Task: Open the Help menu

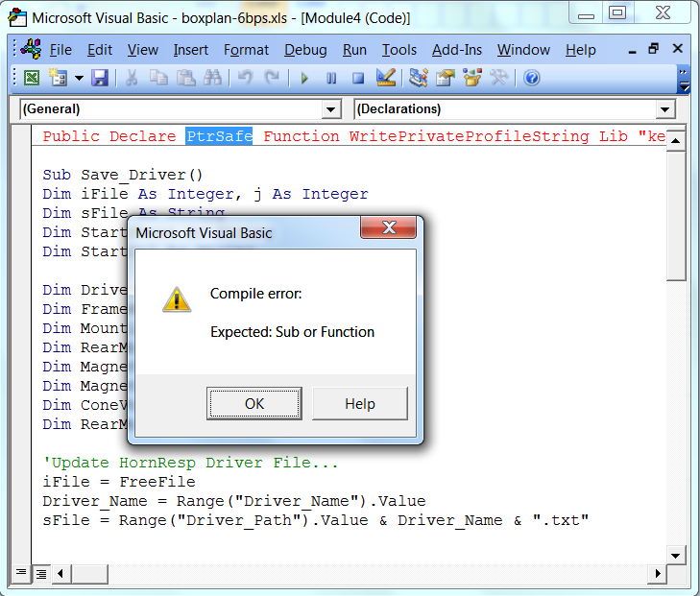Action: (580, 50)
